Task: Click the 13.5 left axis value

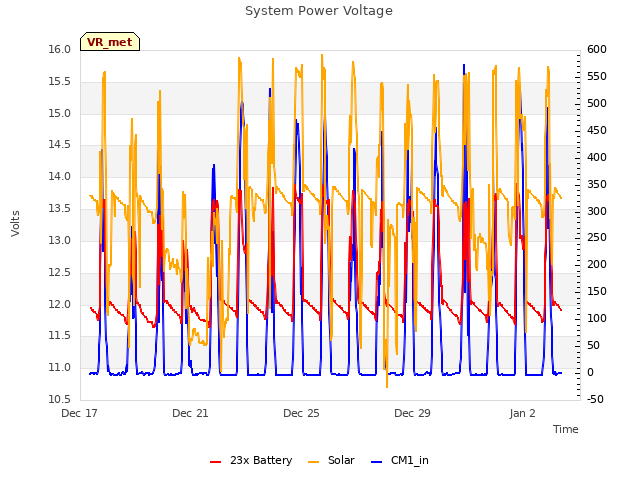Action: tap(60, 209)
